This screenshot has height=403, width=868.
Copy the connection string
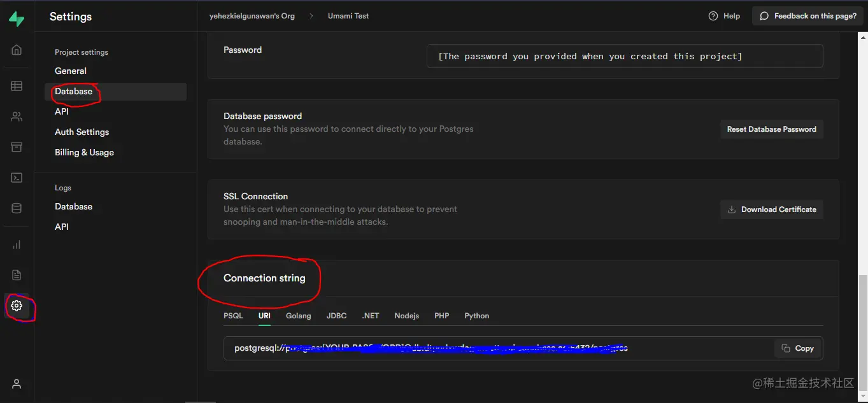(797, 348)
